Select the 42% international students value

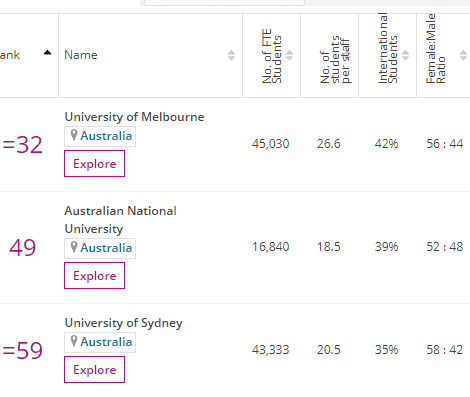pos(387,144)
